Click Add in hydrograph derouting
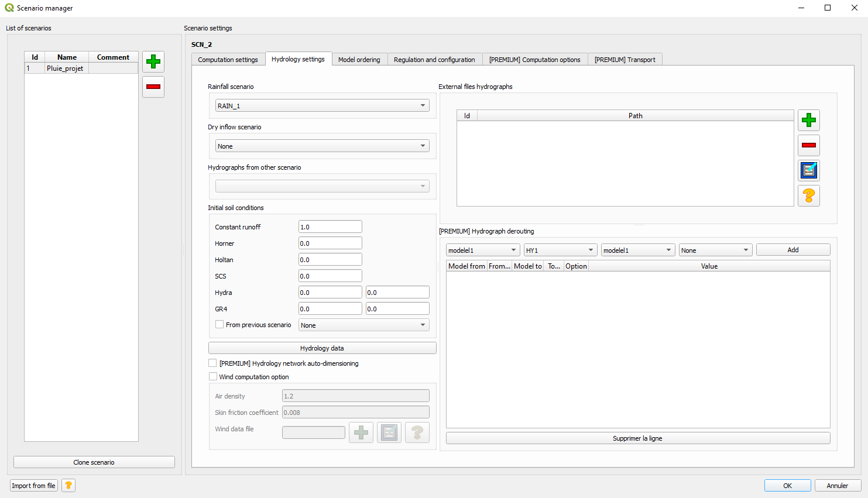The height and width of the screenshot is (498, 868). coord(793,250)
